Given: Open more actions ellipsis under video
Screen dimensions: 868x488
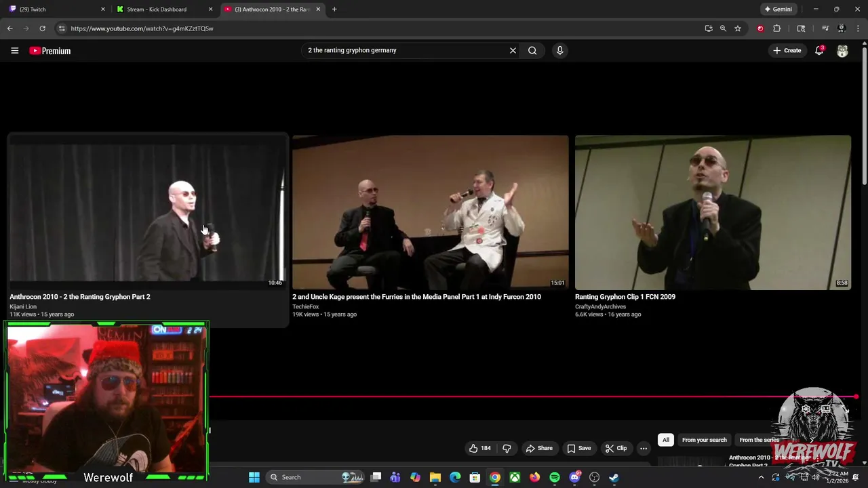Looking at the screenshot, I should [x=644, y=448].
